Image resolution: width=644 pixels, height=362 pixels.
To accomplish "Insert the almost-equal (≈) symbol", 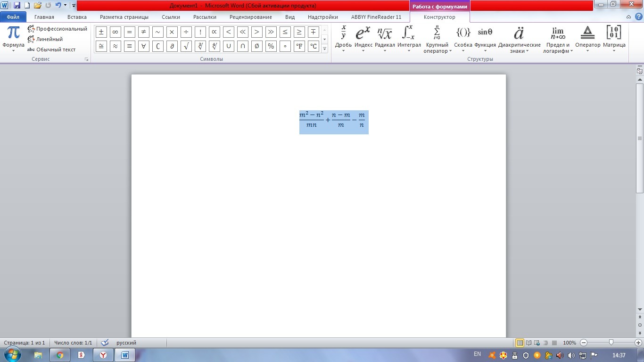I will point(115,46).
